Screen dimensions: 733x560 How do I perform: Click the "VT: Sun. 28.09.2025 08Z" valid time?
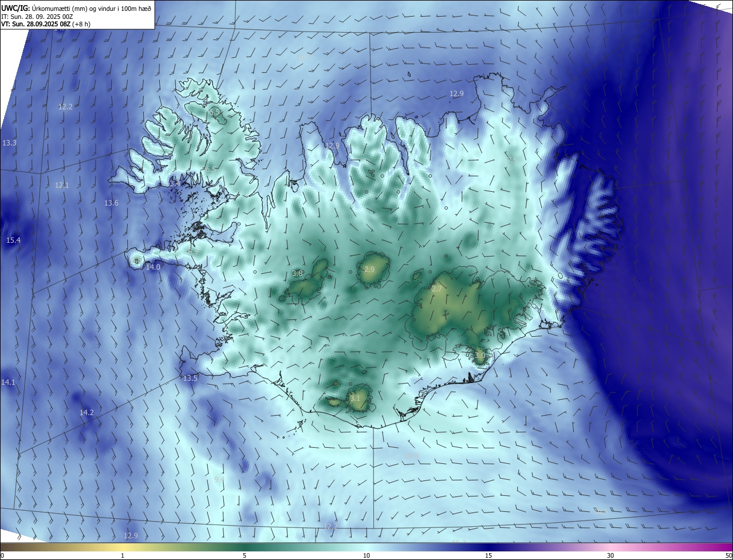[36, 24]
